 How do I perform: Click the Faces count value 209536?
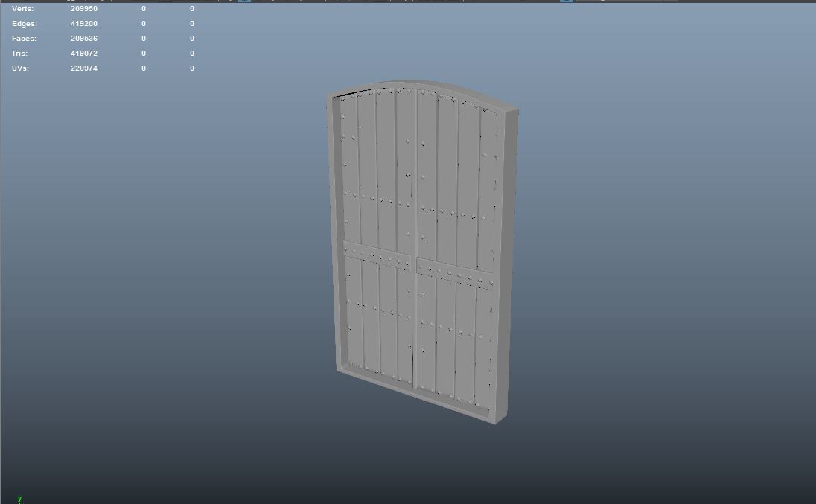[x=84, y=39]
